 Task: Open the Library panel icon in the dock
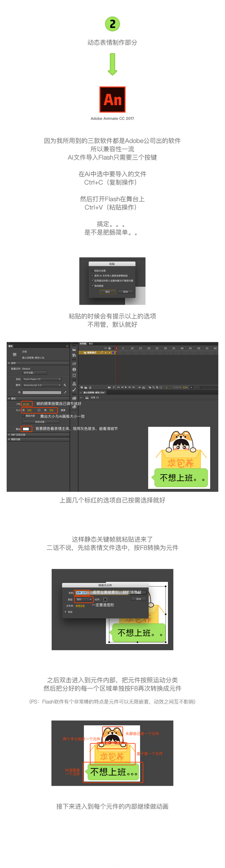coord(74,355)
